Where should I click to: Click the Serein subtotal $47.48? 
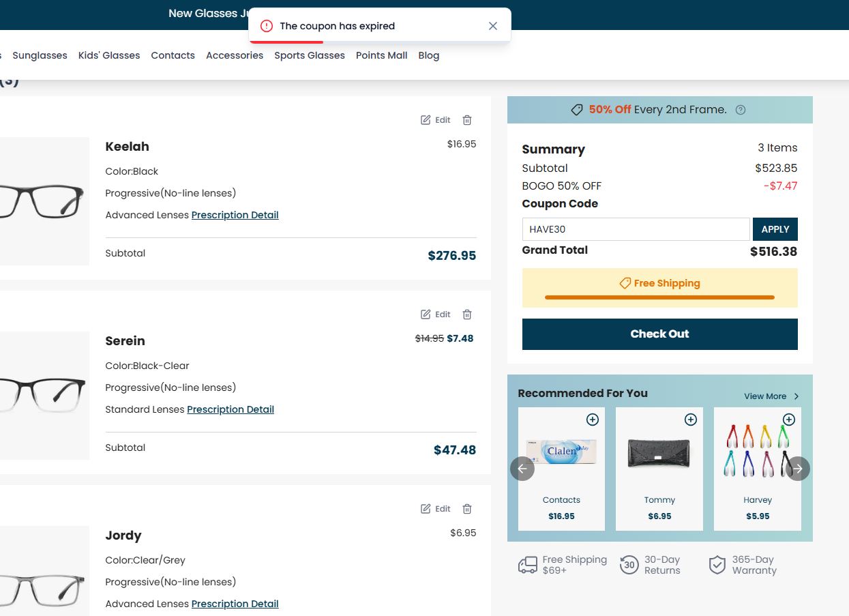coord(455,450)
